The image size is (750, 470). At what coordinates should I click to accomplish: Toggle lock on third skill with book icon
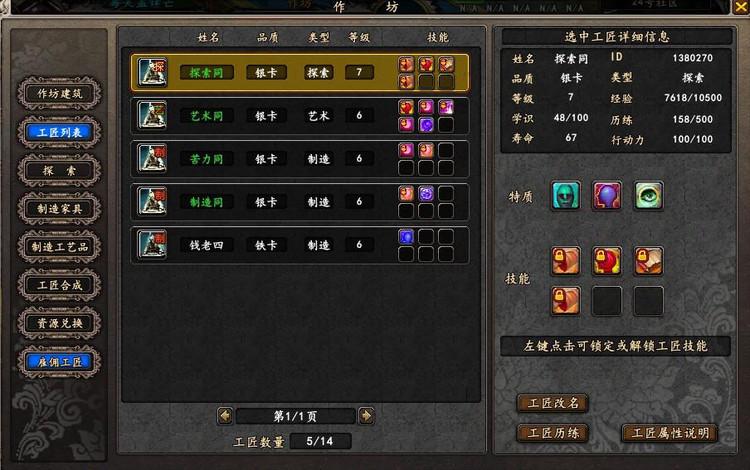click(649, 261)
